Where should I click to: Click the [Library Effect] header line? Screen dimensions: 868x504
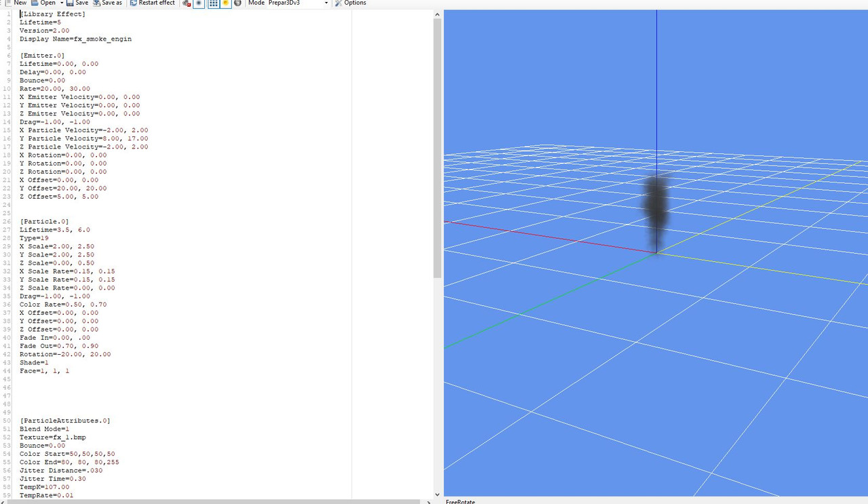(52, 14)
